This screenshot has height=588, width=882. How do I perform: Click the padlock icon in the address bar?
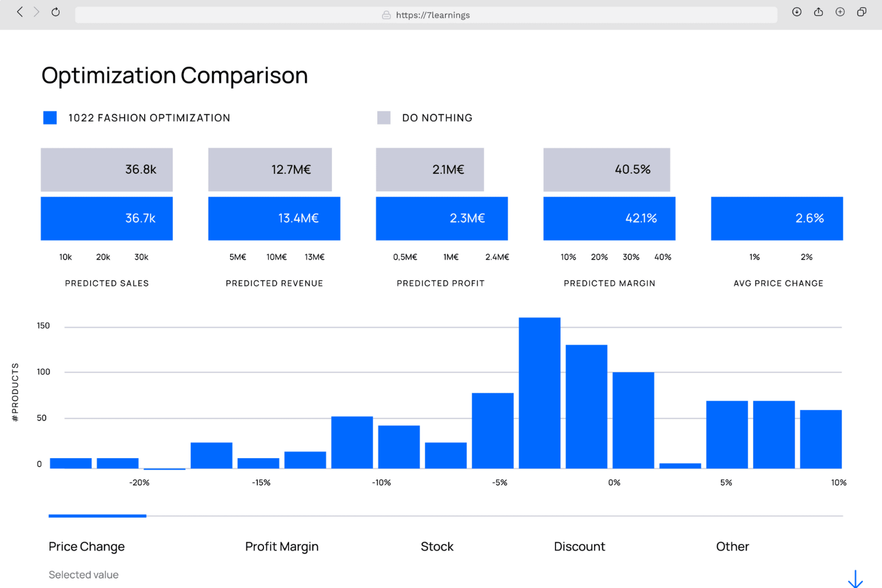[386, 15]
